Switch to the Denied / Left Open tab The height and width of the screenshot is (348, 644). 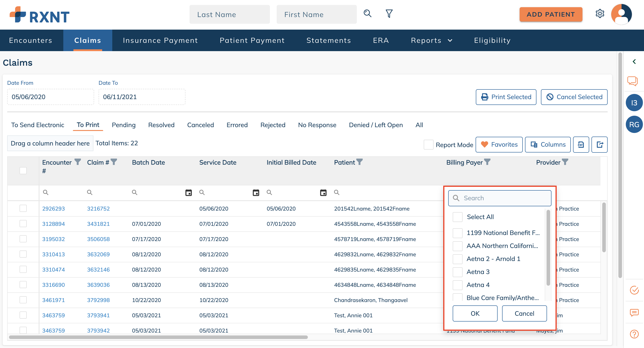click(376, 125)
